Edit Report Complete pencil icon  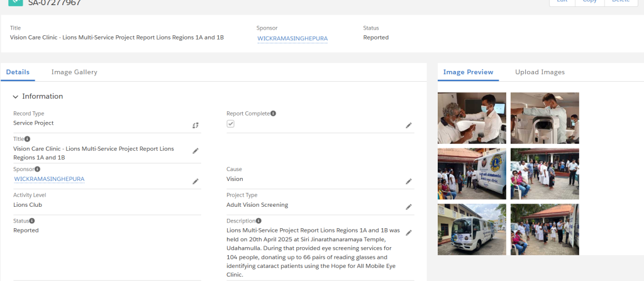pyautogui.click(x=409, y=125)
